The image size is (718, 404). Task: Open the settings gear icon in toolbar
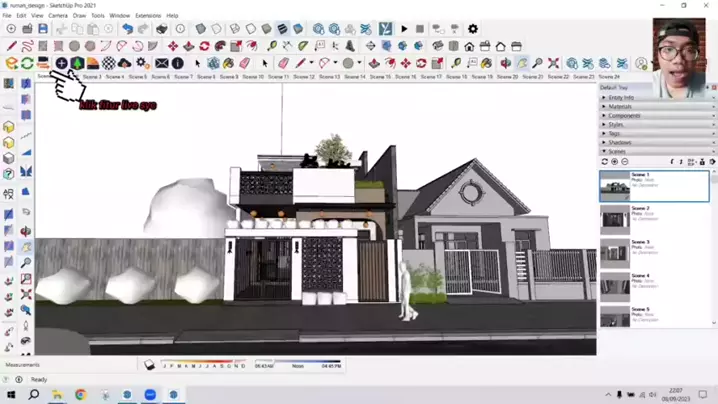click(472, 29)
